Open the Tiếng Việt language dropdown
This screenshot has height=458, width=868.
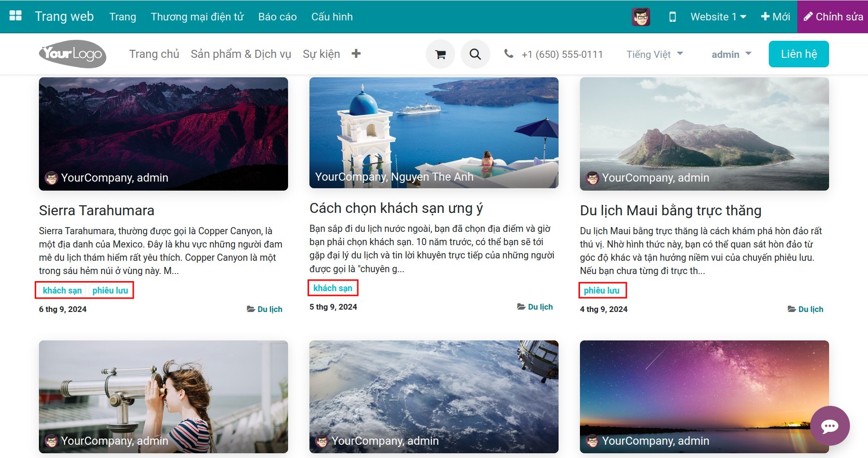click(654, 54)
